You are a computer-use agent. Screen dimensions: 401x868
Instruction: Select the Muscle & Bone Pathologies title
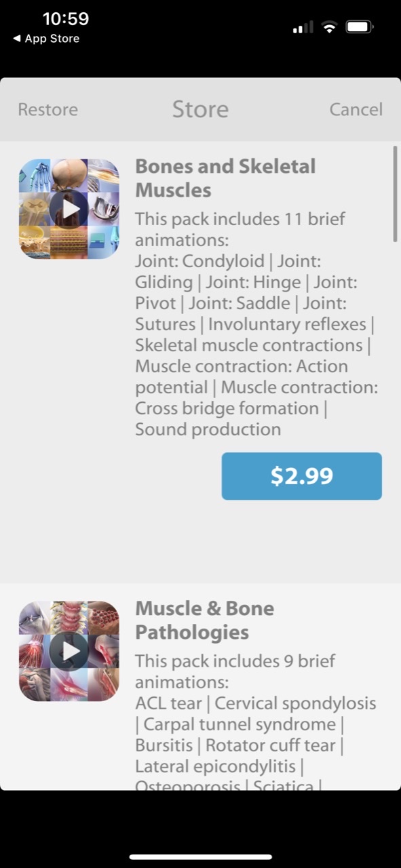click(204, 620)
